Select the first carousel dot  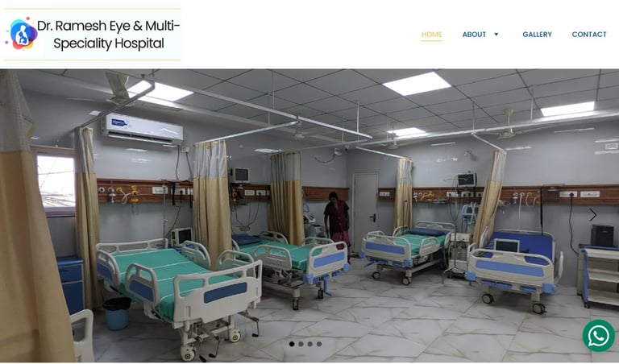click(292, 344)
